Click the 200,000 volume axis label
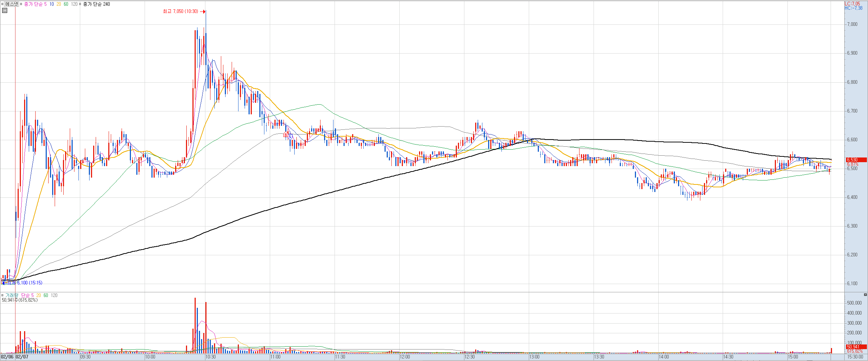The width and height of the screenshot is (868, 361). pyautogui.click(x=854, y=333)
